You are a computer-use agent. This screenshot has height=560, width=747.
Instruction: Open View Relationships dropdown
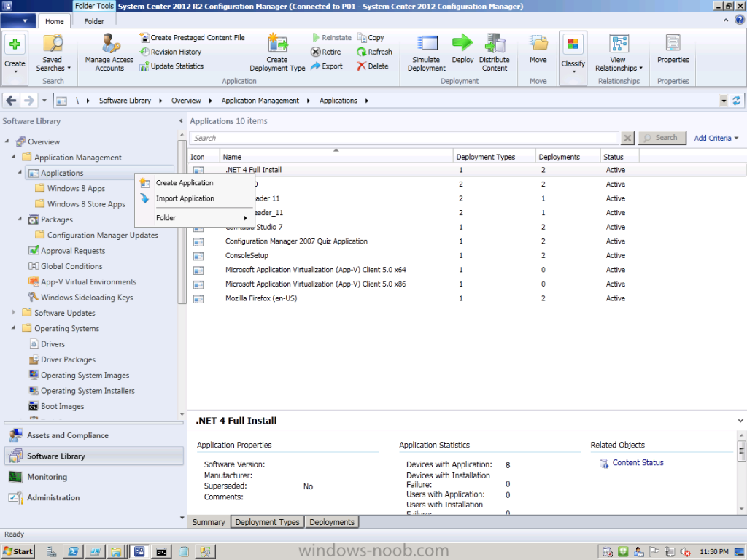619,53
